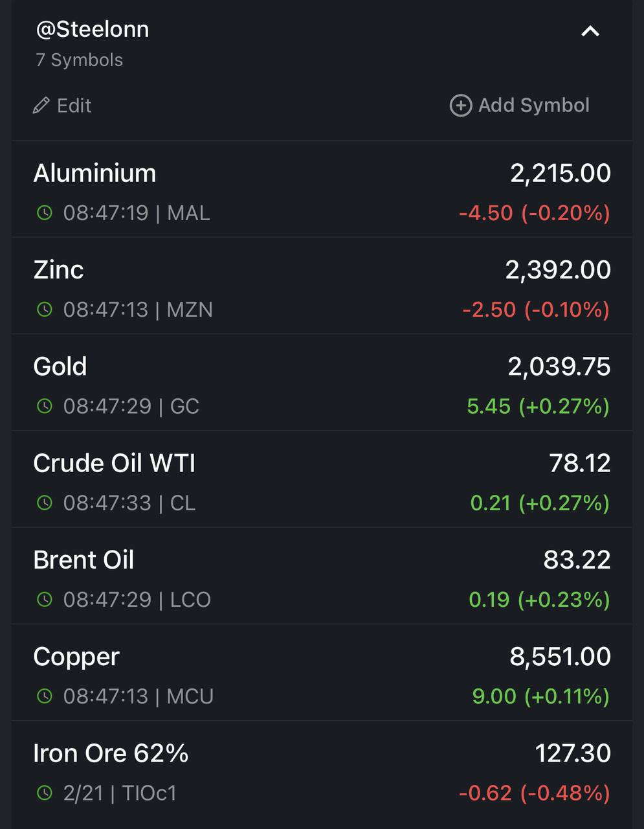Click the clock icon under Copper
The height and width of the screenshot is (829, 644).
(44, 696)
